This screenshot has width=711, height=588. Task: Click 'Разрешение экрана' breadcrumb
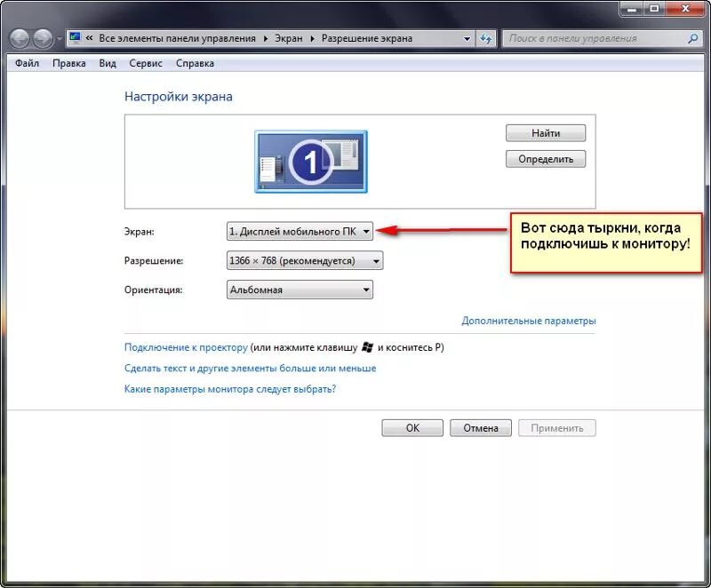[x=367, y=38]
